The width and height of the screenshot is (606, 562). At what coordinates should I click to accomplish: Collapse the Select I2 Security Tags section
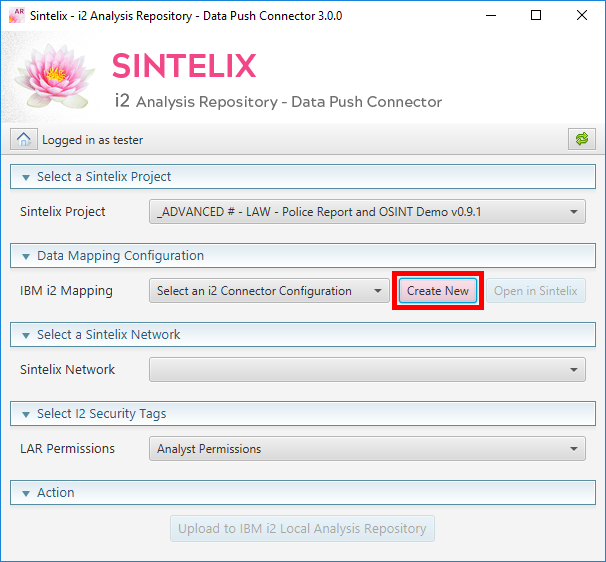25,414
